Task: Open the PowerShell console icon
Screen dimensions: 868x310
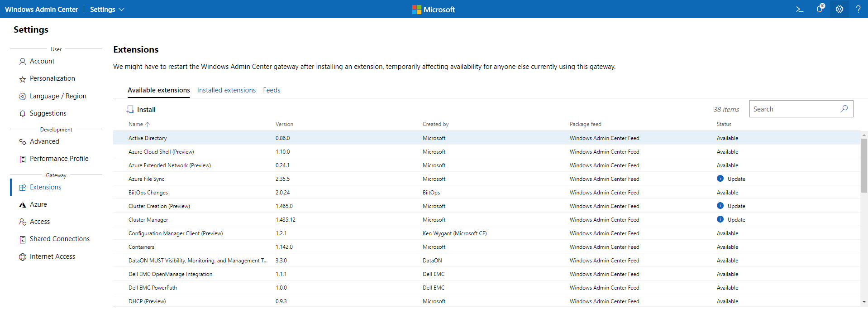Action: [800, 9]
